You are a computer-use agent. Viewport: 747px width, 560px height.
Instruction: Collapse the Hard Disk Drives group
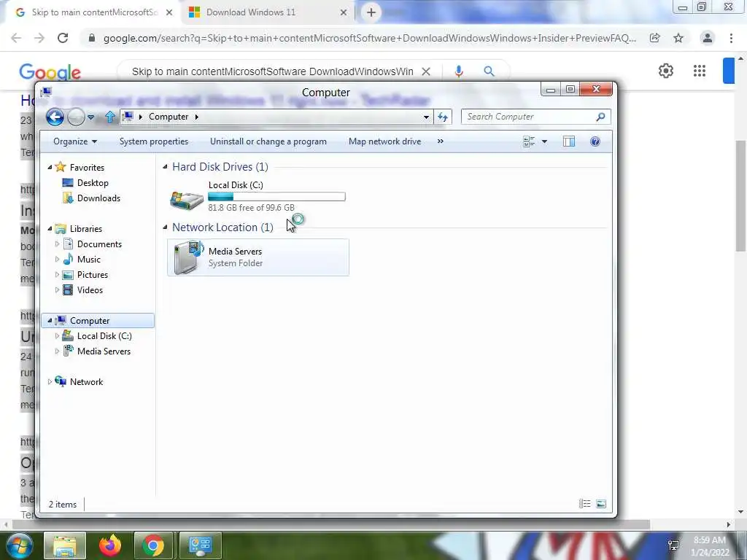pos(166,167)
